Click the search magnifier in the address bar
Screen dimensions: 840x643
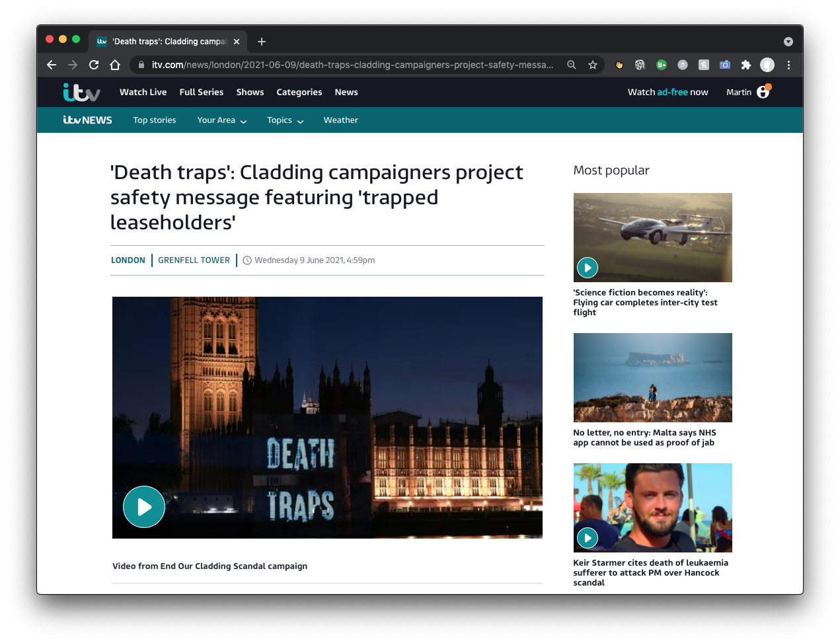click(571, 65)
